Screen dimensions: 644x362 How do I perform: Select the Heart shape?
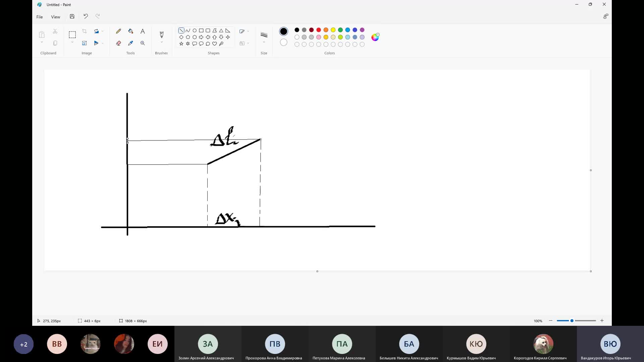coord(214,44)
